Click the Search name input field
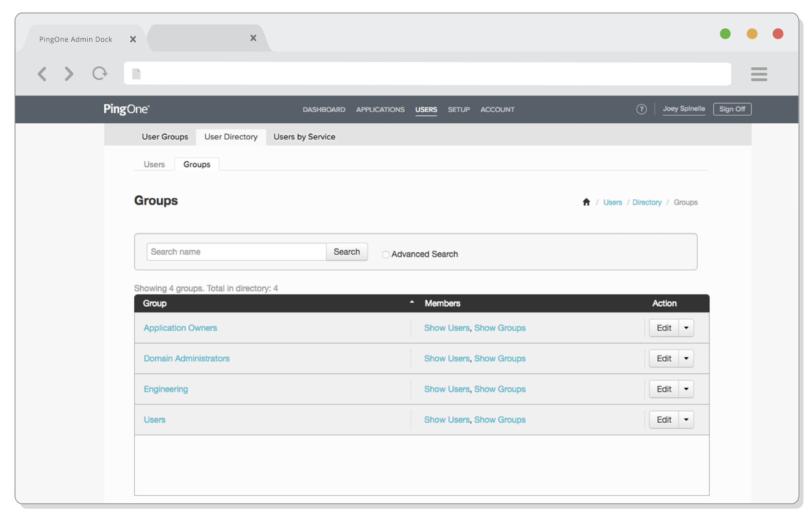This screenshot has height=518, width=812. pos(236,252)
